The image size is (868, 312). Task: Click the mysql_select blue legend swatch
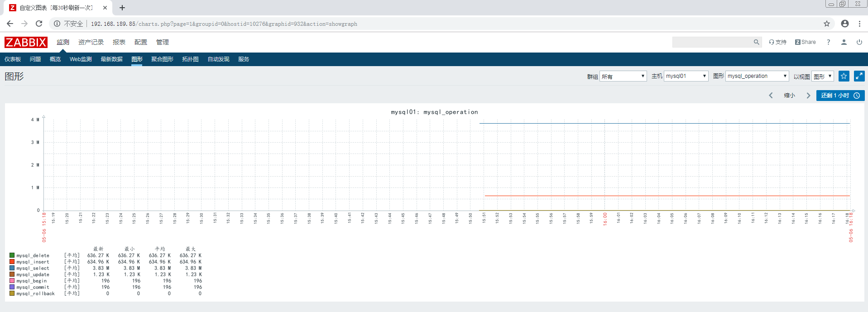(12, 268)
